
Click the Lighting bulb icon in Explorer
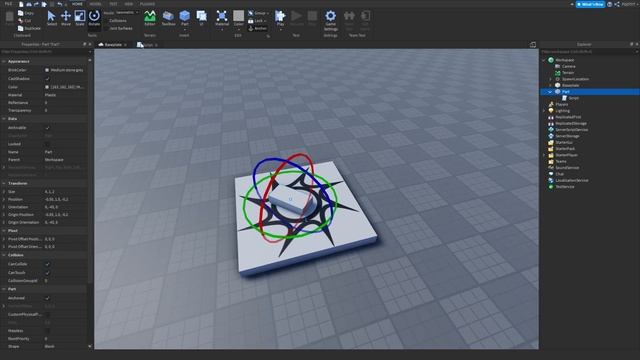[x=551, y=111]
